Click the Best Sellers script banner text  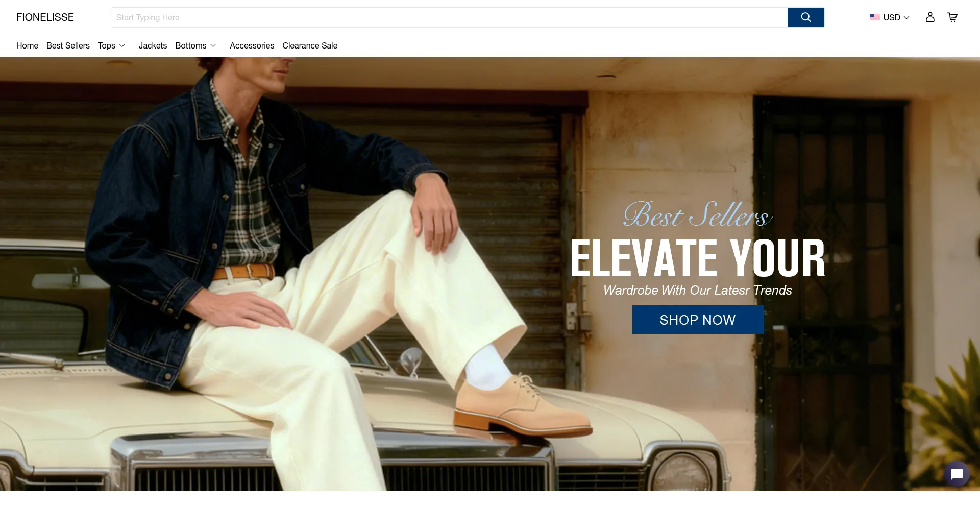point(697,214)
